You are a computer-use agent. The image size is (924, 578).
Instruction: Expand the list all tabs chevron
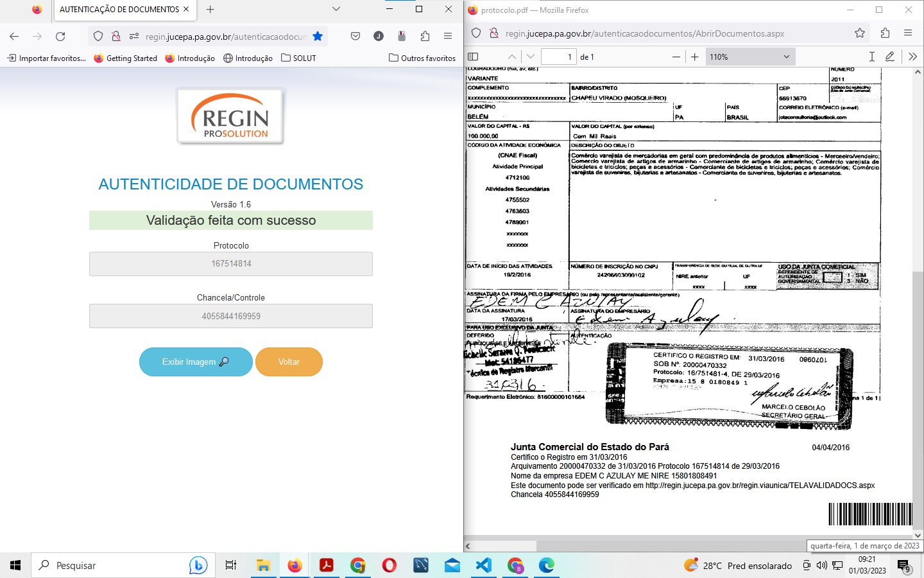click(x=336, y=9)
